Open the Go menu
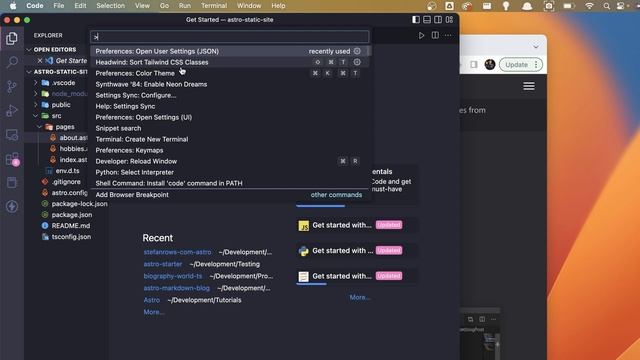This screenshot has height=360, width=640. tap(164, 6)
